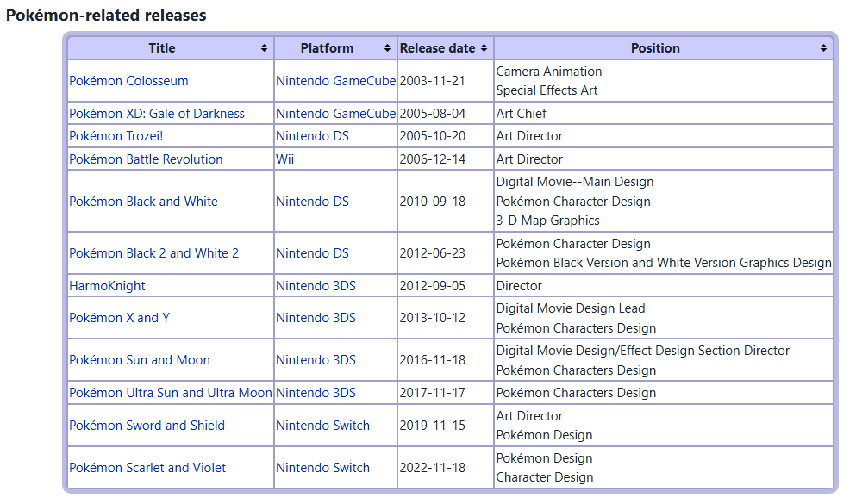Open the Pokémon Trozei! link

116,136
